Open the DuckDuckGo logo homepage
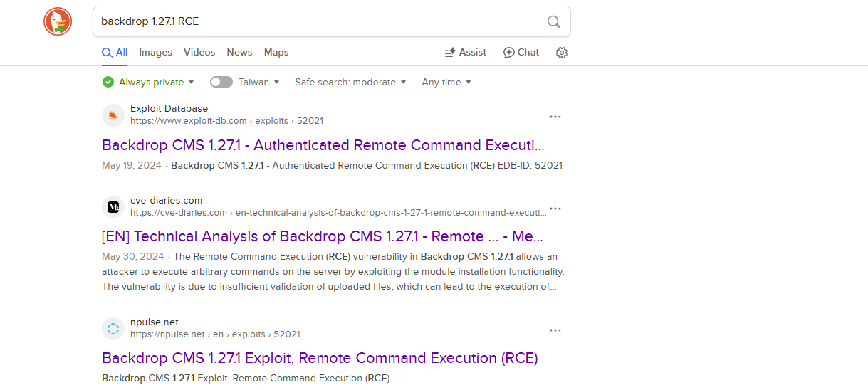868x390 pixels. pos(58,21)
